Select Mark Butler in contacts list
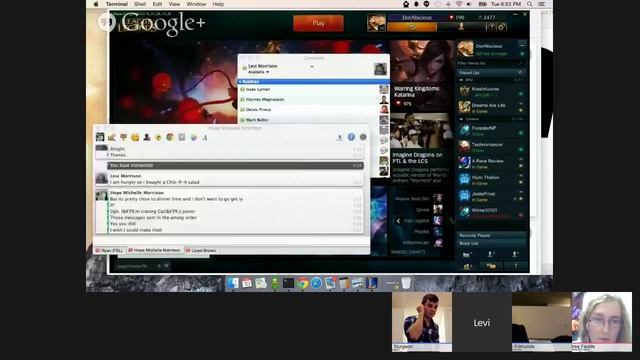640x360 pixels. [313, 120]
